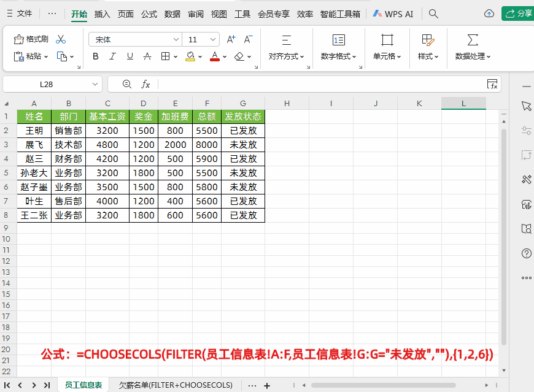Viewport: 534px width, 392px height.
Task: Toggle underline formatting
Action: coord(130,56)
